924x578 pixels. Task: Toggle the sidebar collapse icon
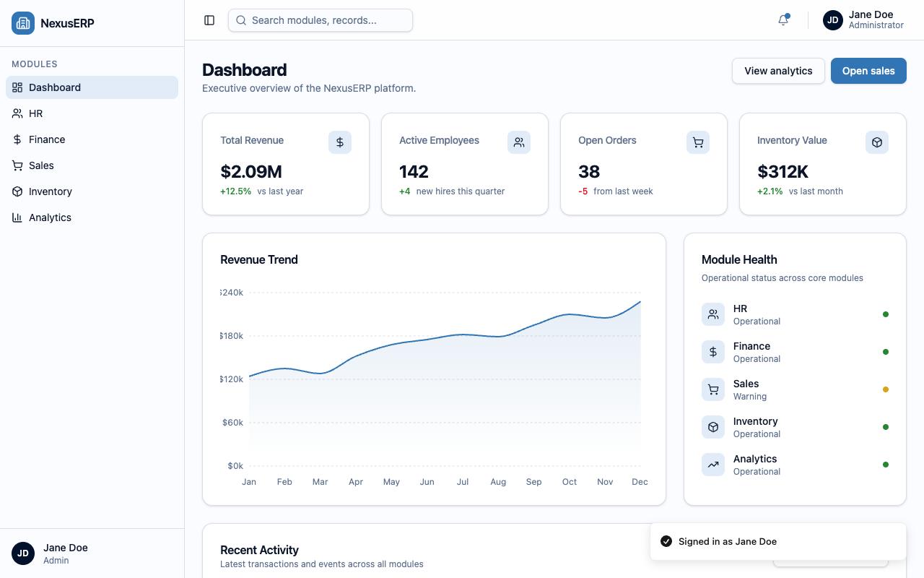pos(209,20)
